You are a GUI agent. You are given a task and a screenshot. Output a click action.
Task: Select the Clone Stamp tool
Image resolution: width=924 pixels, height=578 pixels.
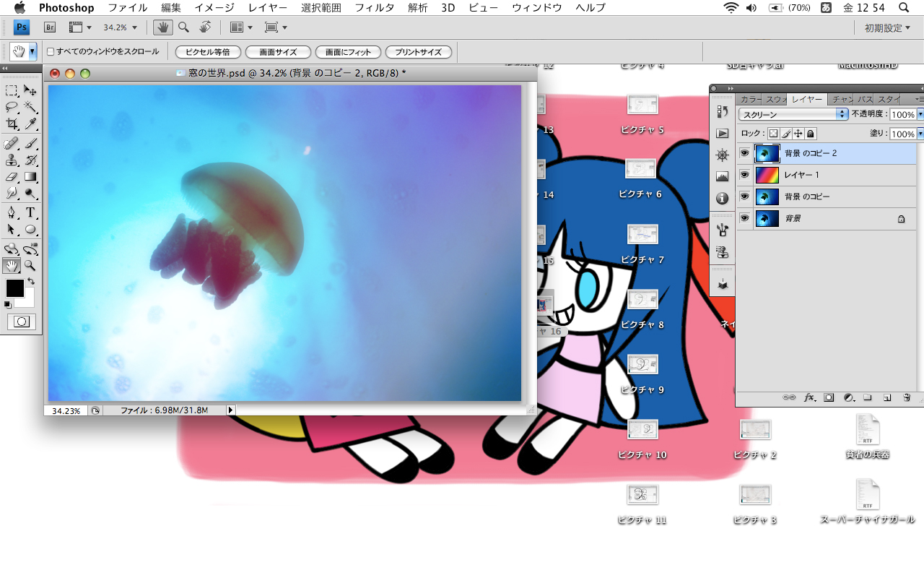tap(12, 160)
